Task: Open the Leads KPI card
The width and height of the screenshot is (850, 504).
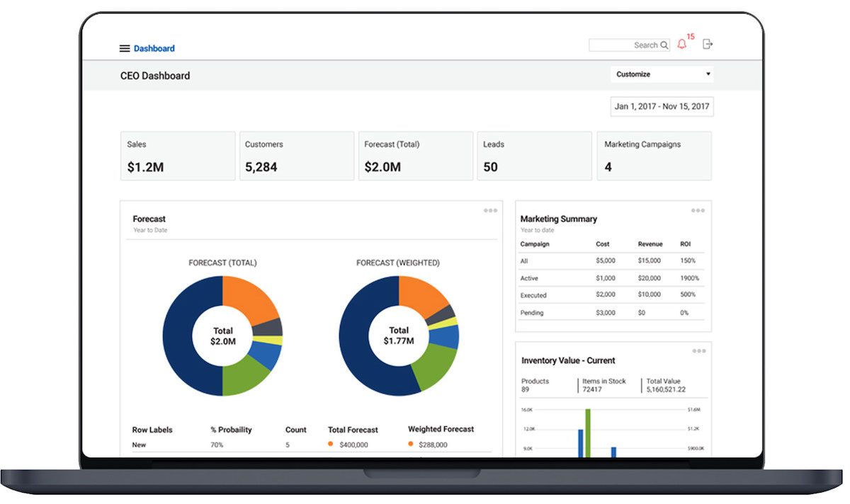Action: [534, 156]
